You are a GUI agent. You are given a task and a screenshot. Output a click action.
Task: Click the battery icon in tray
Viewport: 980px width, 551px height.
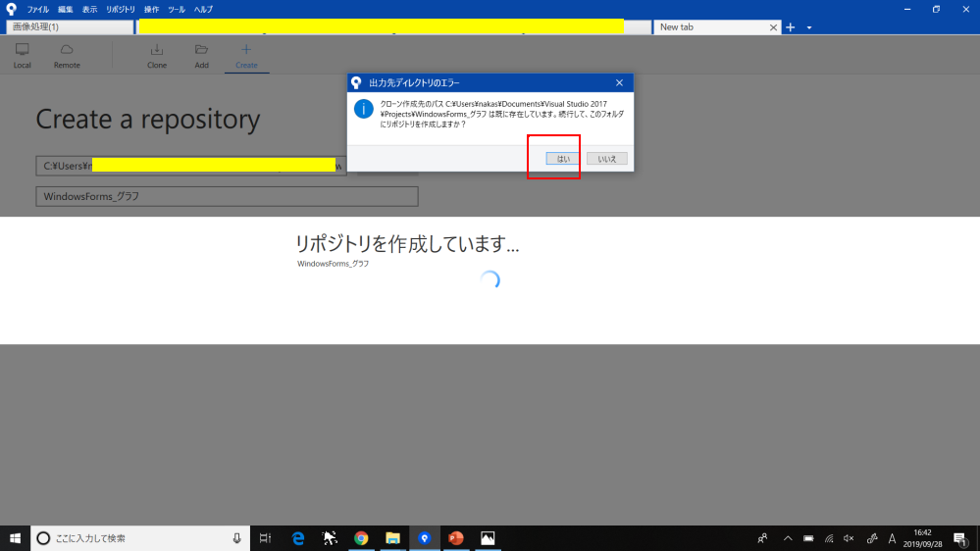click(x=808, y=538)
